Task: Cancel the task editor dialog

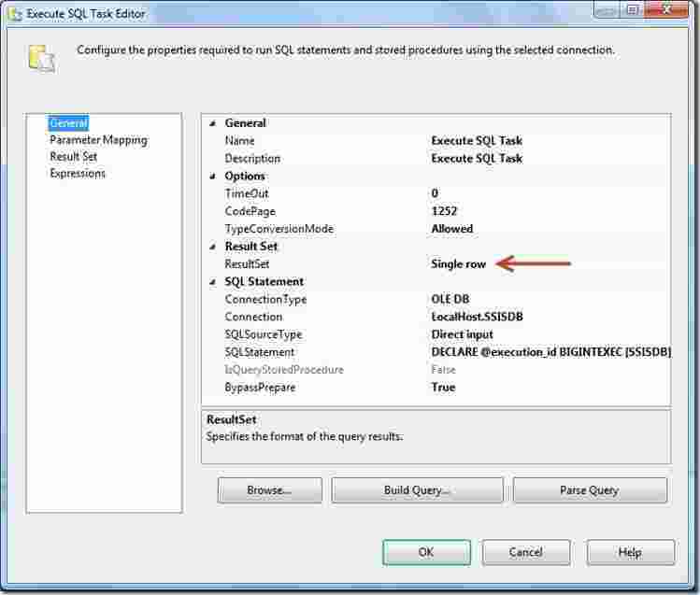Action: click(525, 552)
